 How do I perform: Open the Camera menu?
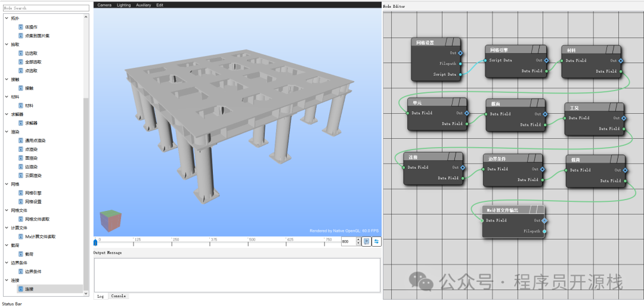(104, 5)
